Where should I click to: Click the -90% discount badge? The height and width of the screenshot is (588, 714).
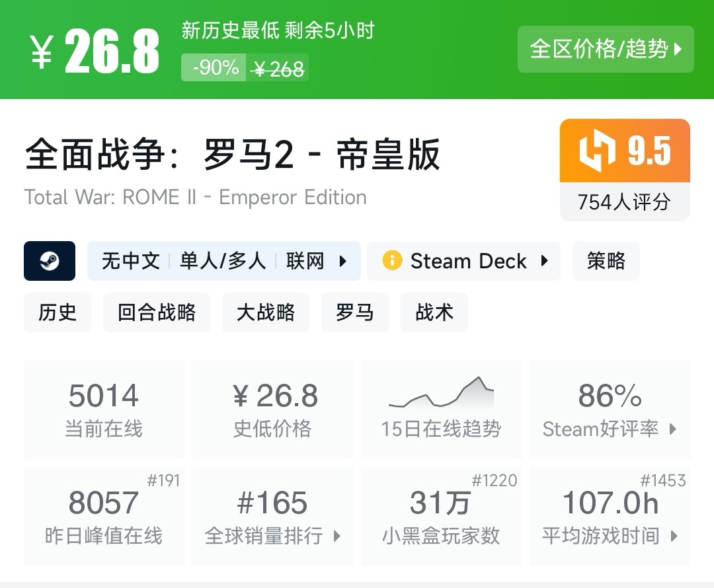214,68
